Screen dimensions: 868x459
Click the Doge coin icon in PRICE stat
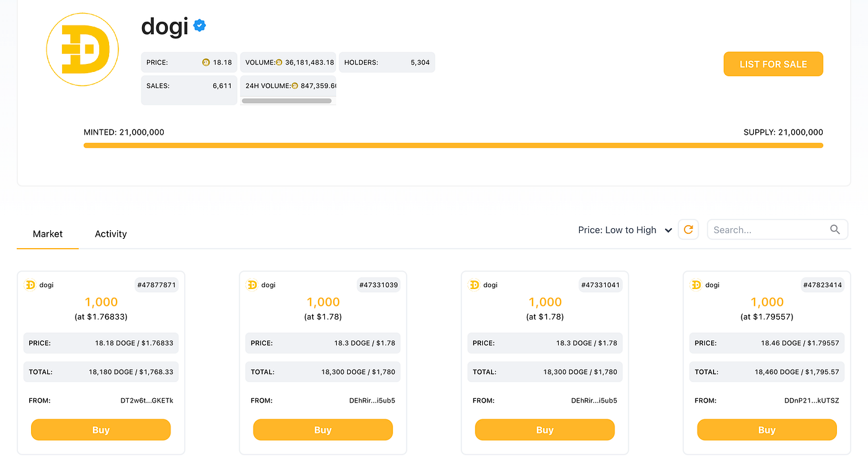pyautogui.click(x=206, y=63)
